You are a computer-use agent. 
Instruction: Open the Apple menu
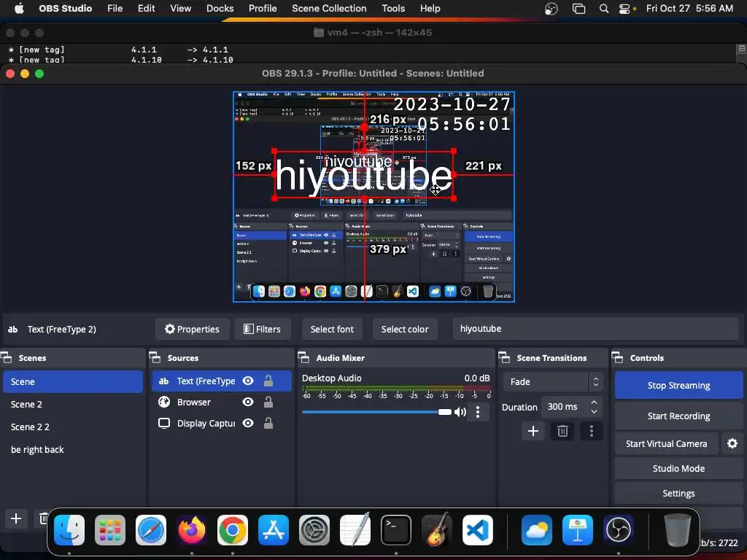pos(19,9)
